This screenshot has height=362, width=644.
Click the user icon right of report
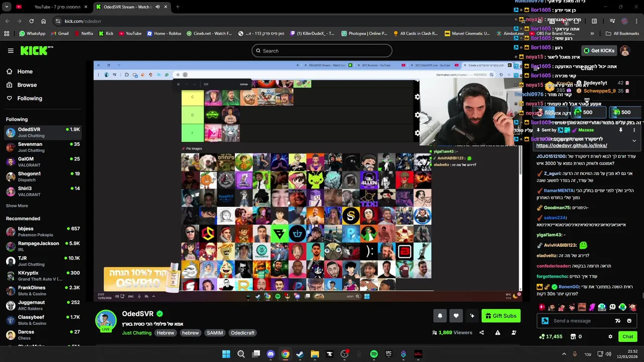(514, 332)
